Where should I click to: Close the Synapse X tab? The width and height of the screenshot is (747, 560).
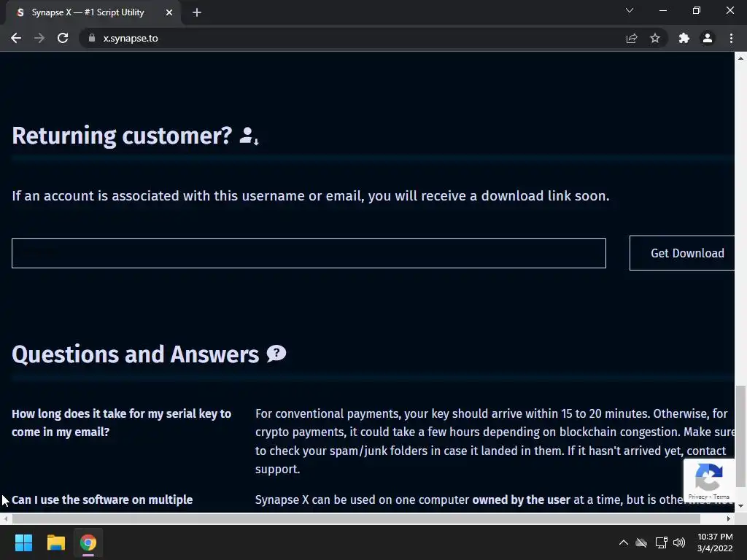[169, 12]
